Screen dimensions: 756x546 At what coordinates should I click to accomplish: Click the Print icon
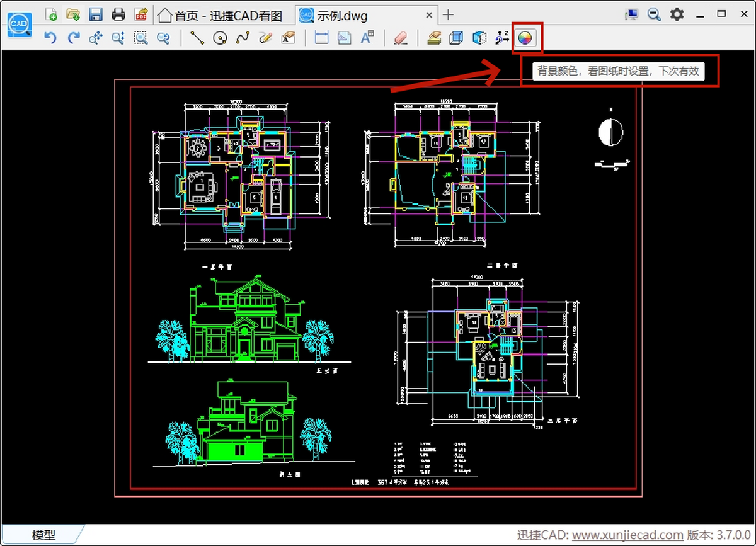coord(118,14)
